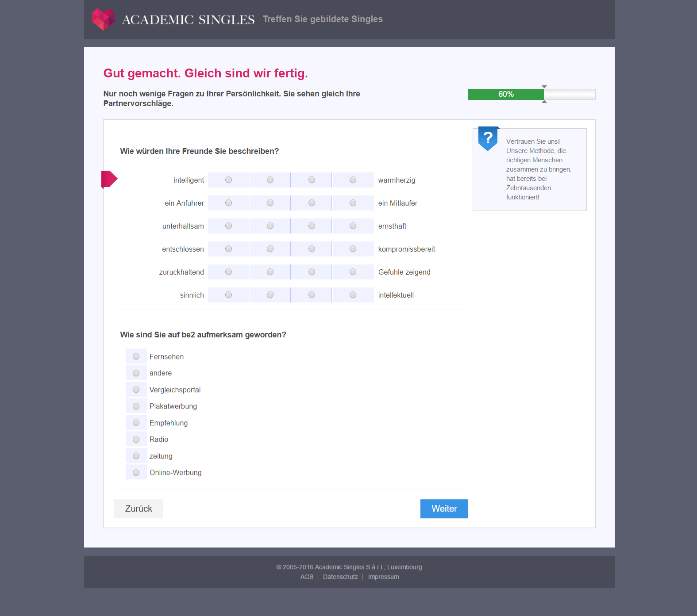This screenshot has width=697, height=616.
Task: Select radio closest to zurückhaltend
Action: (x=228, y=272)
